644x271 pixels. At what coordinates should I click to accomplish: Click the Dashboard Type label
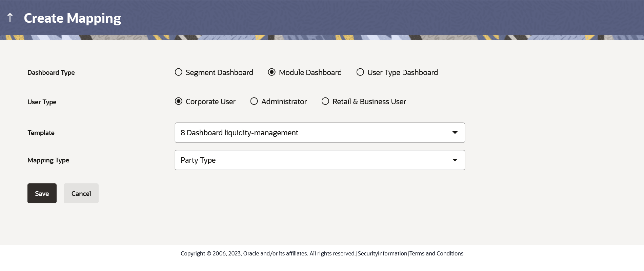pyautogui.click(x=51, y=72)
